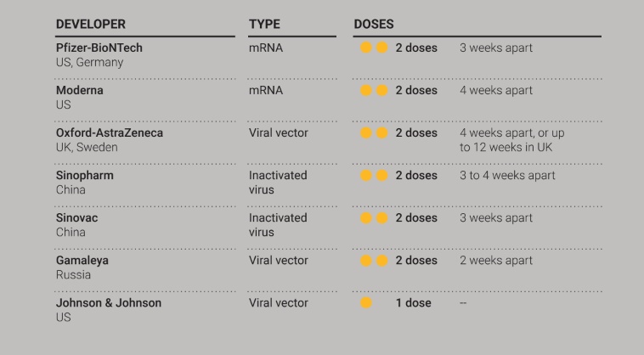Click the 'Viral vector' type for Gamaleya
The height and width of the screenshot is (355, 644).
279,261
